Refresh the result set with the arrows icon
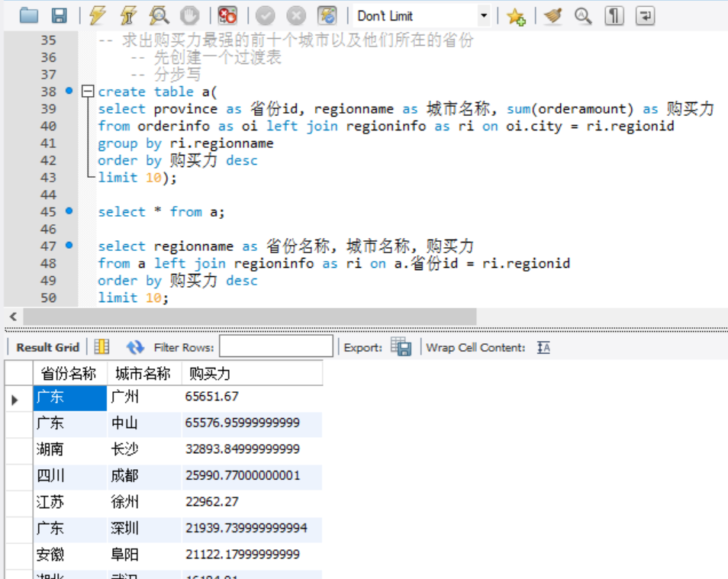Viewport: 728px width, 579px height. point(135,347)
